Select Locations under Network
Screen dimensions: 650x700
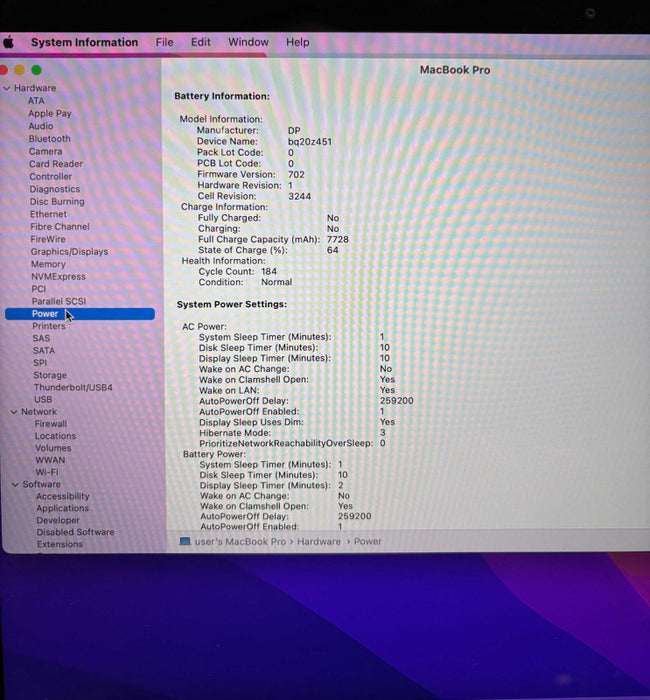[55, 436]
